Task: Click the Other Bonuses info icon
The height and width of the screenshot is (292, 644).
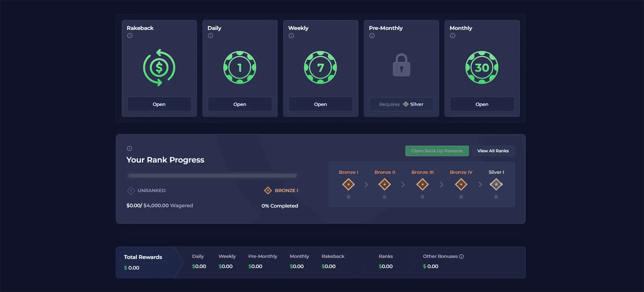Action: (x=461, y=256)
